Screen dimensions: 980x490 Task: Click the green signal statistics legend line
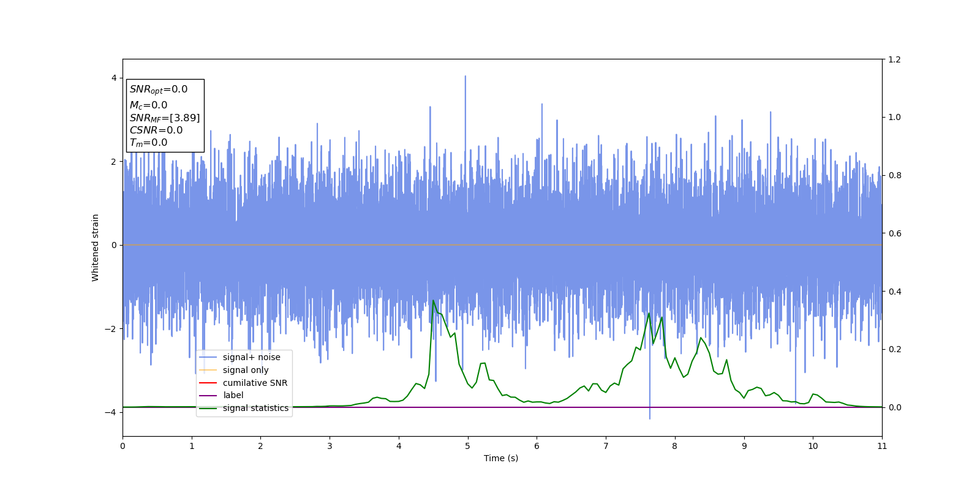[x=208, y=408]
